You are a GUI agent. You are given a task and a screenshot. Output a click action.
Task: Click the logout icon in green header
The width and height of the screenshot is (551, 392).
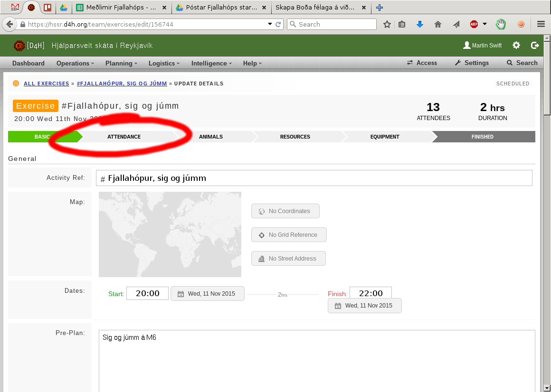[x=535, y=45]
